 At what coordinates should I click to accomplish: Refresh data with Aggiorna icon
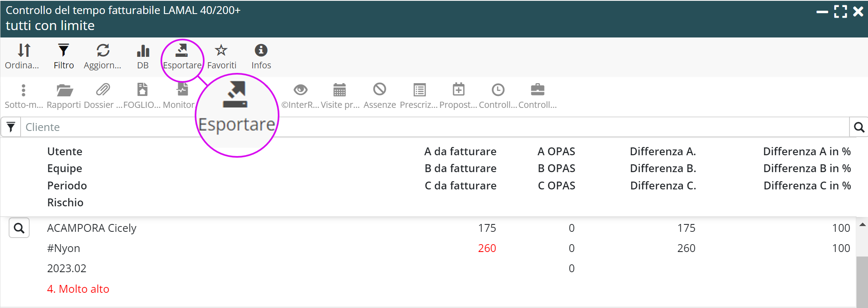click(103, 51)
